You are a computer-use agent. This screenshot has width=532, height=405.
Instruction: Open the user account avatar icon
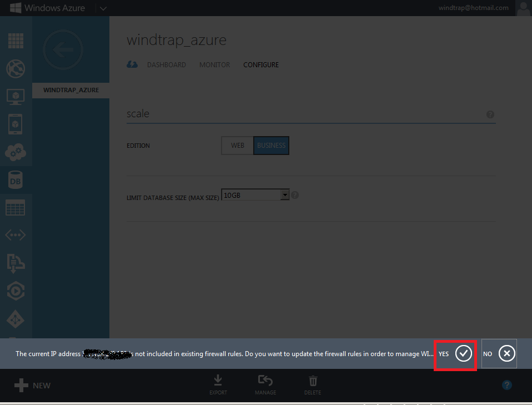[523, 8]
